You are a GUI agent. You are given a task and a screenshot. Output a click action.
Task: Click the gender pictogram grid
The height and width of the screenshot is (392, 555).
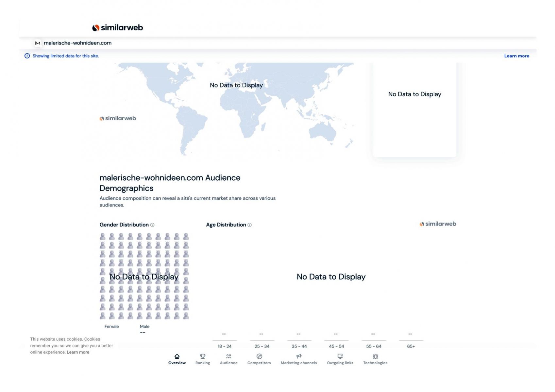click(144, 276)
